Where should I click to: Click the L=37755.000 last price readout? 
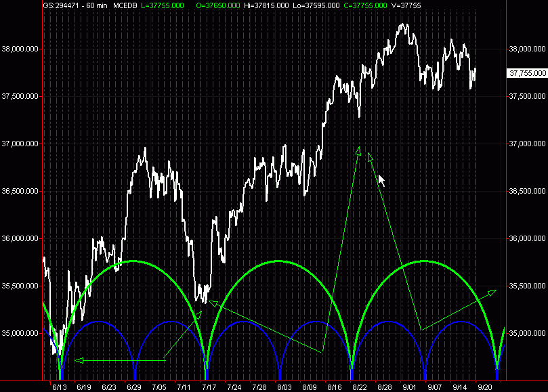point(164,5)
